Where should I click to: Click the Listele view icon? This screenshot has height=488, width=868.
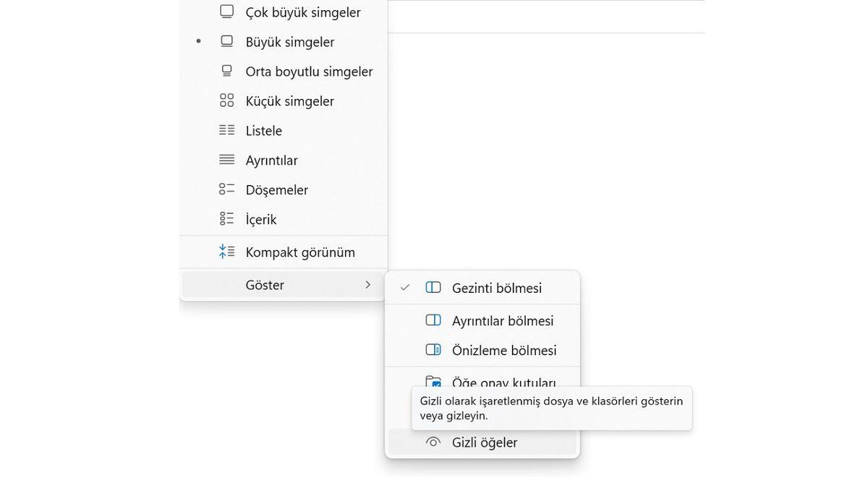coord(226,130)
